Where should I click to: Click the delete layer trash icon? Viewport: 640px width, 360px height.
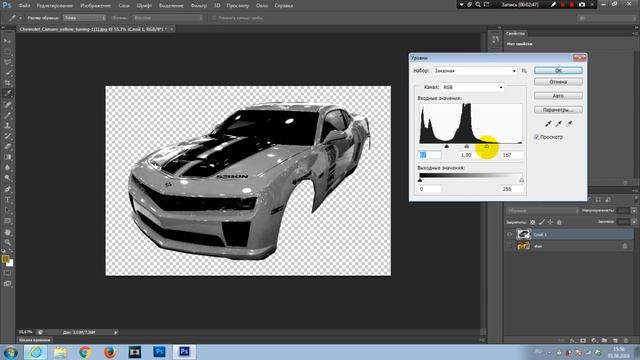pos(626,340)
